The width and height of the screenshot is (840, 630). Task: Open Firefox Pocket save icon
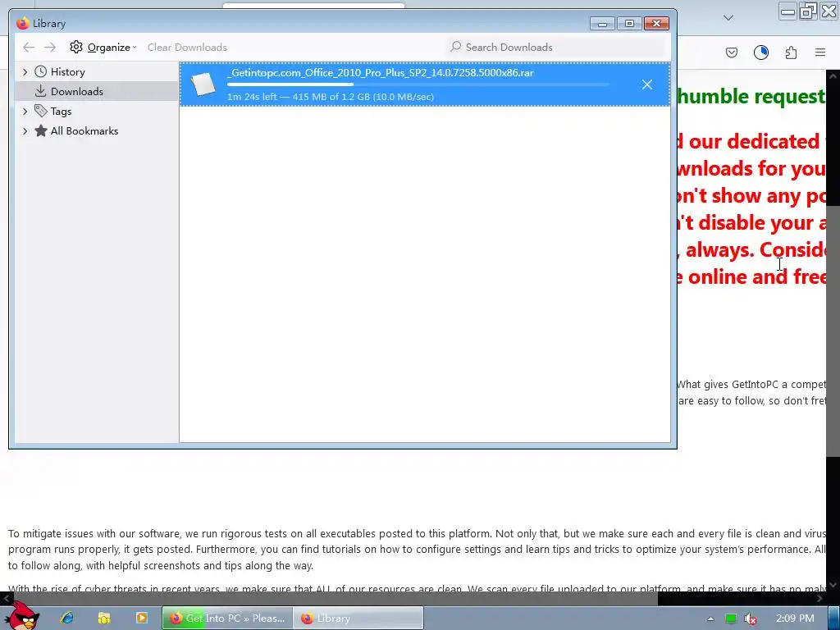coord(732,52)
